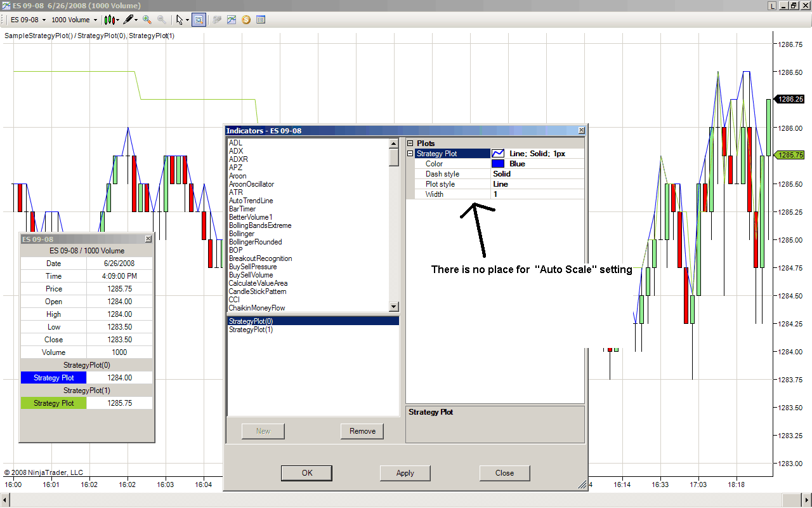The height and width of the screenshot is (508, 812).
Task: Toggle the Data Box toolbar icon
Action: pos(199,20)
